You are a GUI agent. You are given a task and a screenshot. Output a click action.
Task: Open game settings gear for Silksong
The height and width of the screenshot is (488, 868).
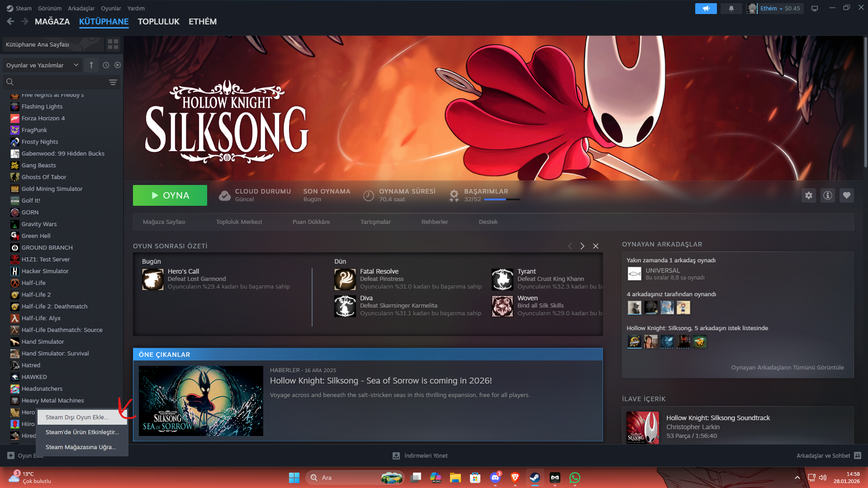(809, 195)
